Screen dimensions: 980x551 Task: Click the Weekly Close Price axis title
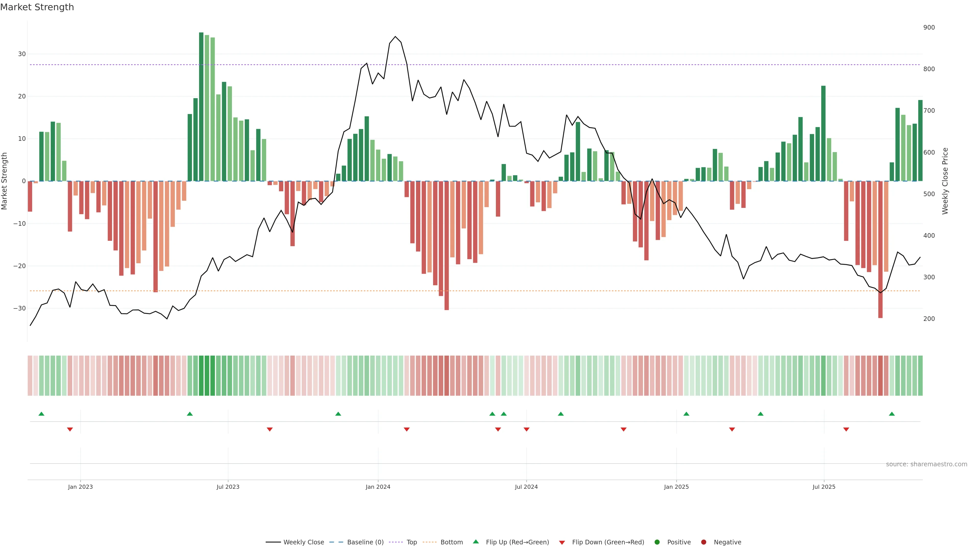pos(945,181)
